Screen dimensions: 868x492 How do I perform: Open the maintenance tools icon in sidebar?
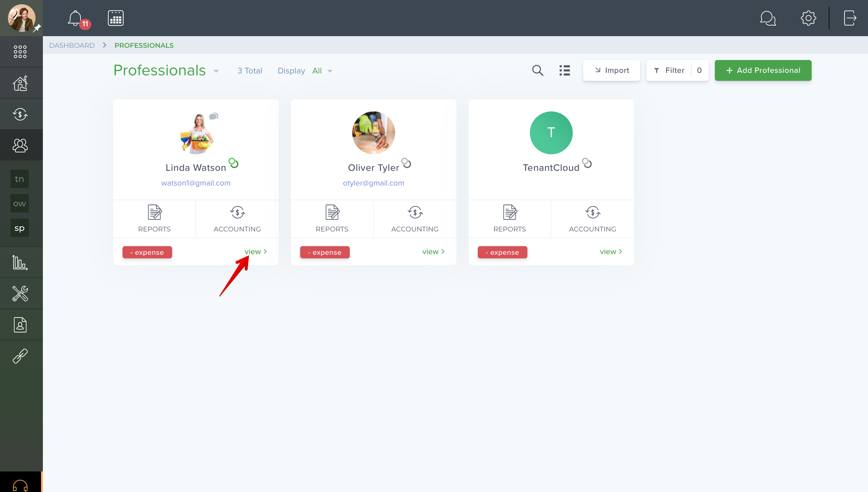click(x=20, y=294)
